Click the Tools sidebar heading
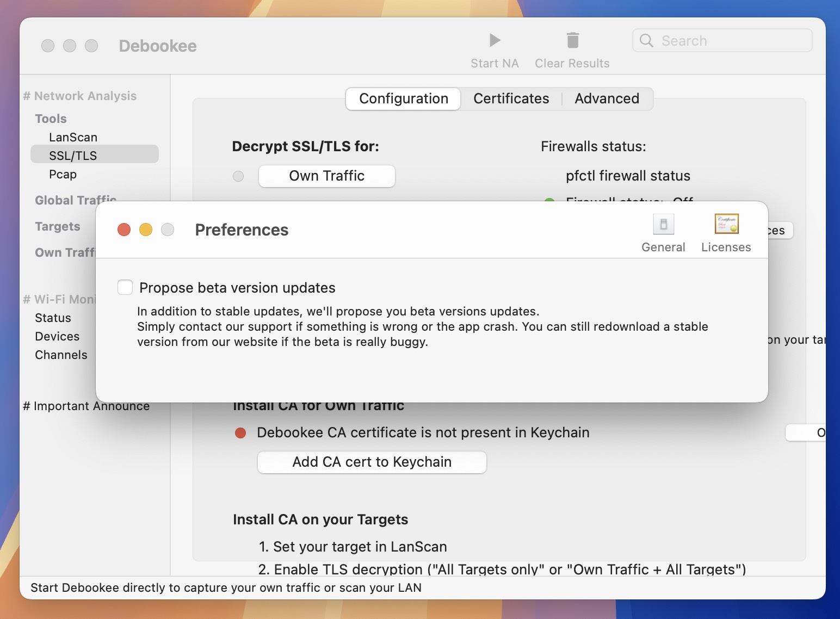840x619 pixels. click(x=51, y=119)
